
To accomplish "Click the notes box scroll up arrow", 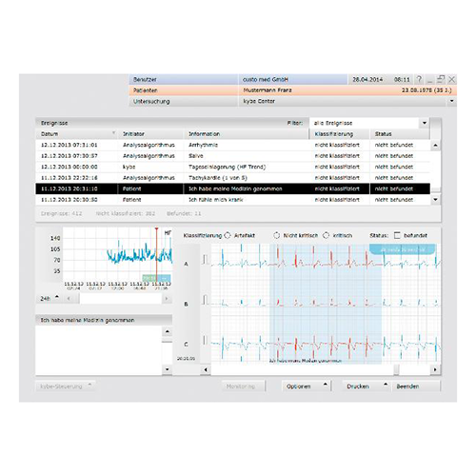I will 168,332.
